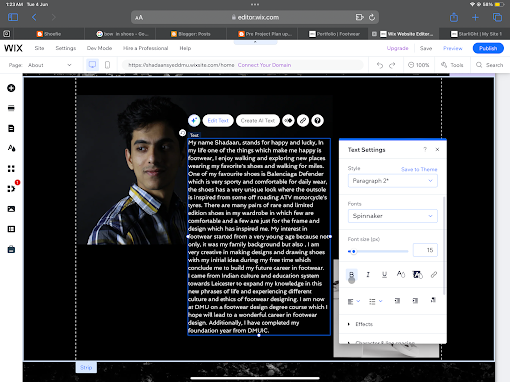Switch to desktop view icon

tap(92, 65)
